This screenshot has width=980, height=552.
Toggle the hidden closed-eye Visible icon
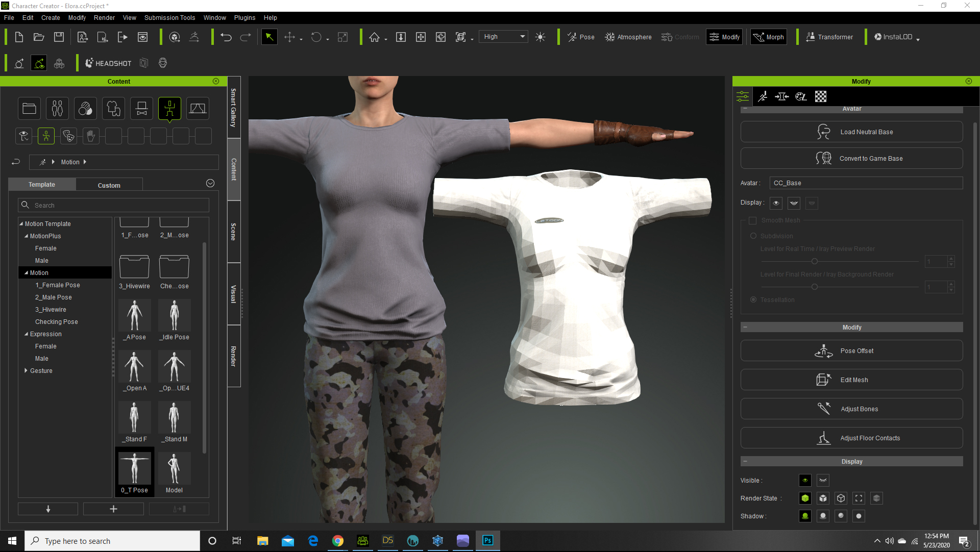click(x=823, y=480)
